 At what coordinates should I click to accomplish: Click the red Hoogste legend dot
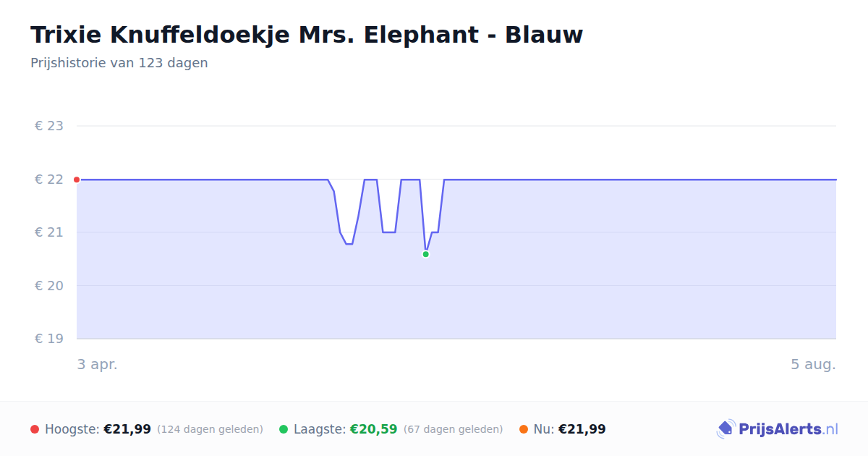tap(35, 429)
